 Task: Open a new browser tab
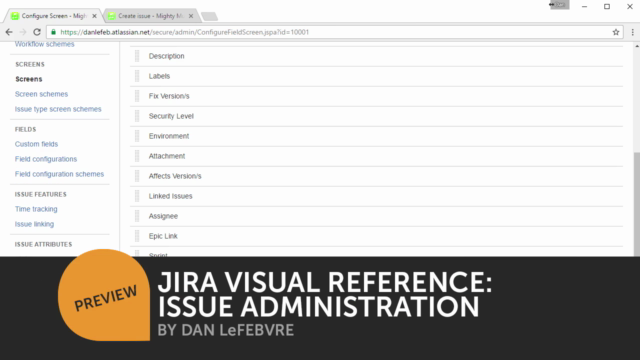coord(209,16)
